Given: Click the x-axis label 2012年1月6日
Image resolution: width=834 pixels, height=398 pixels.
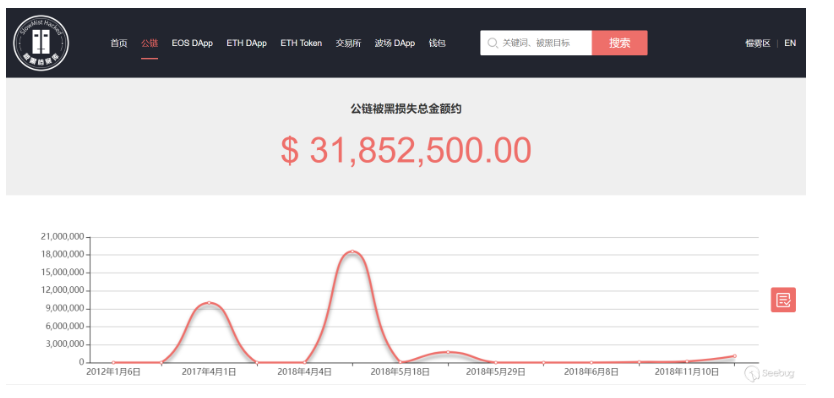Looking at the screenshot, I should point(113,372).
